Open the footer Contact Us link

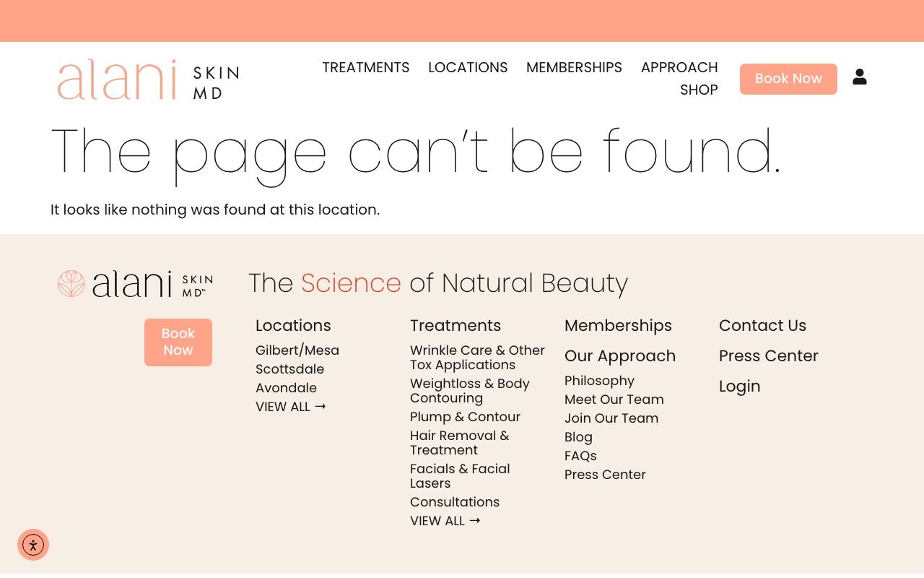[762, 326]
